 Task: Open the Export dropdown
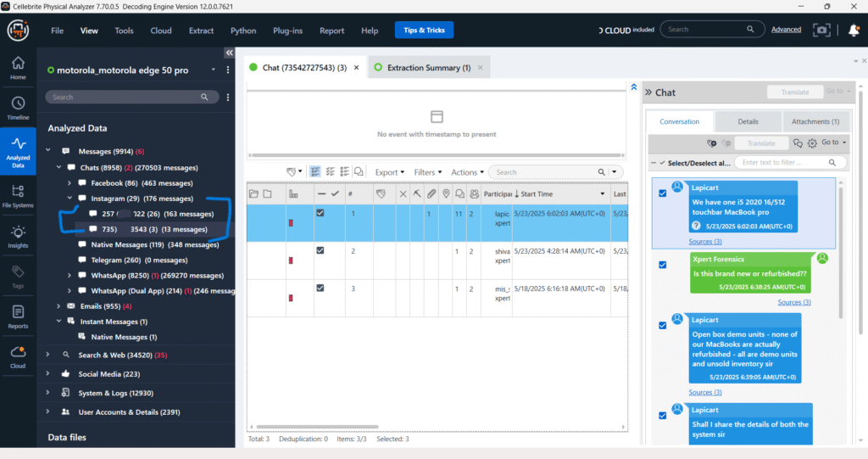pos(390,172)
